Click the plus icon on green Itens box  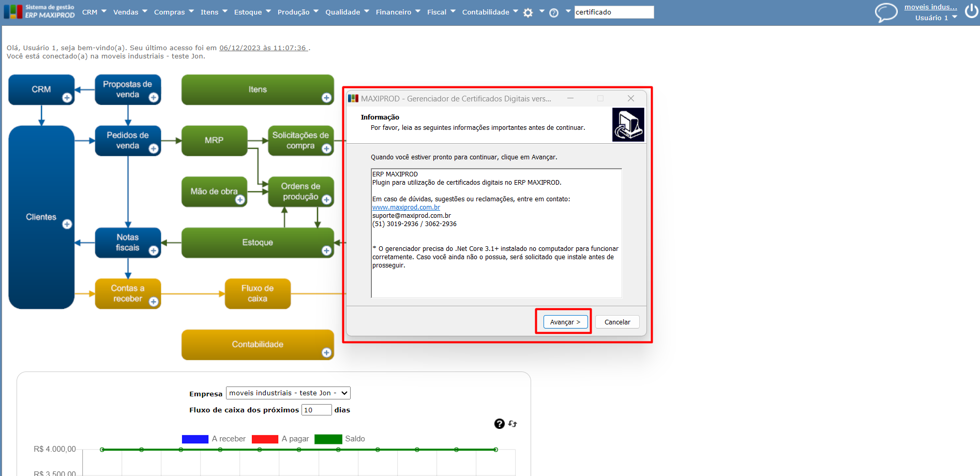coord(326,98)
